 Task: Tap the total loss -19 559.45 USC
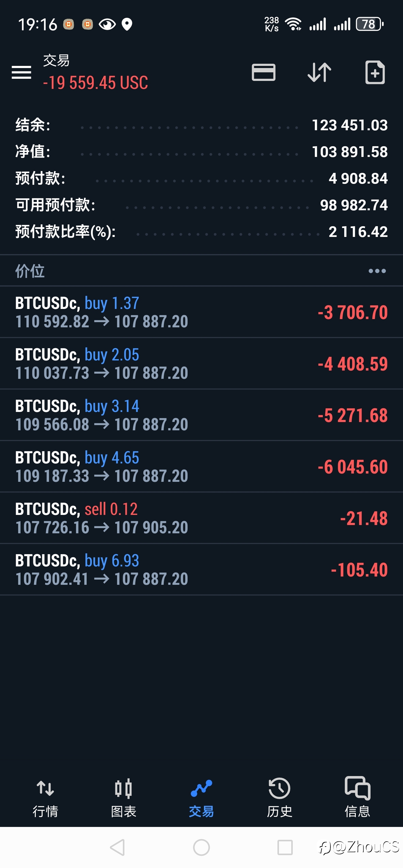[96, 83]
